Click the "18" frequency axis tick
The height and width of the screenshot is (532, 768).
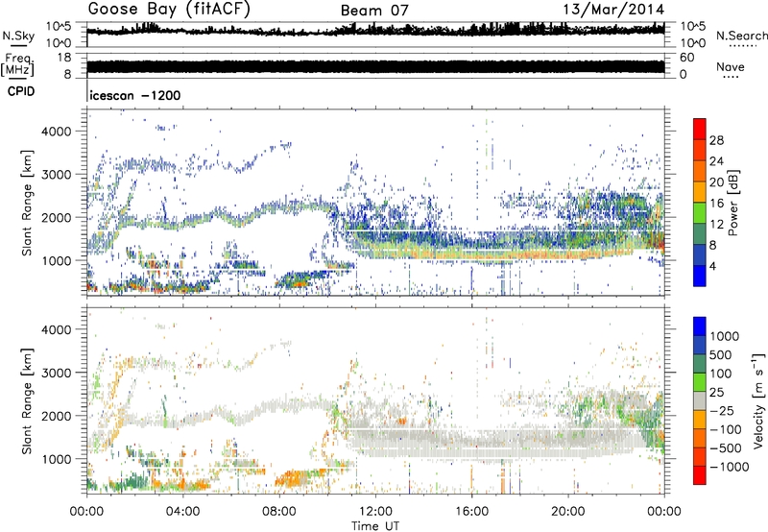click(x=64, y=57)
